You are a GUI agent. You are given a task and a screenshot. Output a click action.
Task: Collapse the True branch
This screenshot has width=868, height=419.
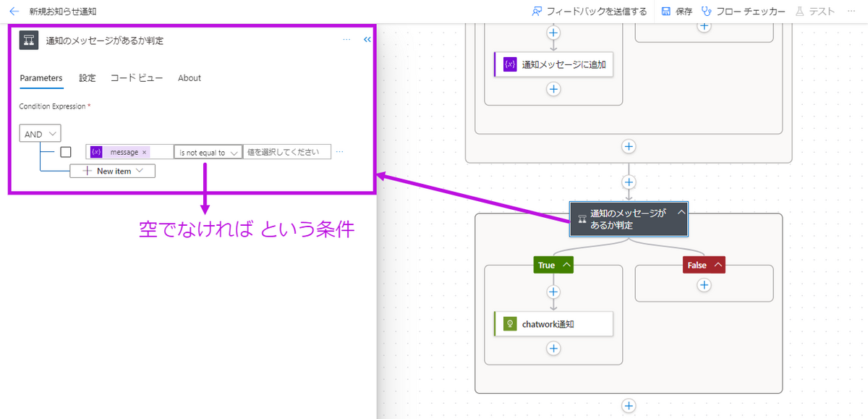[x=566, y=265]
